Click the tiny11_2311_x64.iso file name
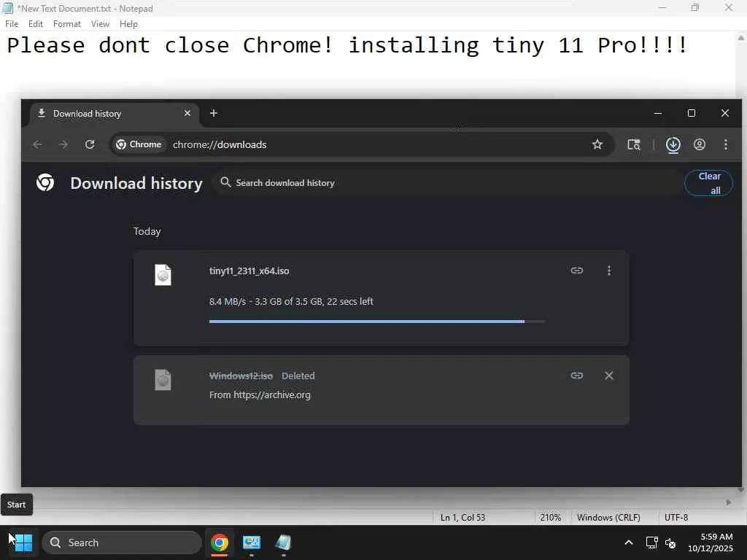Screen dimensions: 747x560 click(249, 271)
